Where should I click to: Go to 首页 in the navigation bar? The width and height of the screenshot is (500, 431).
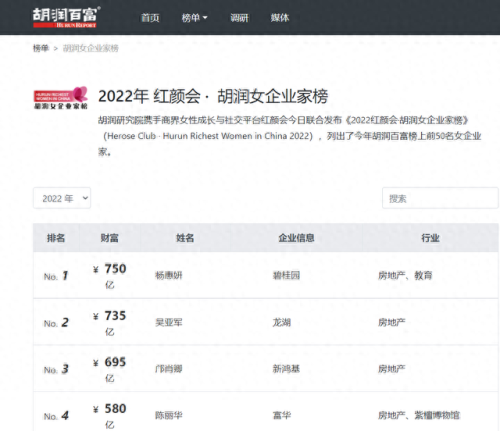tap(150, 18)
